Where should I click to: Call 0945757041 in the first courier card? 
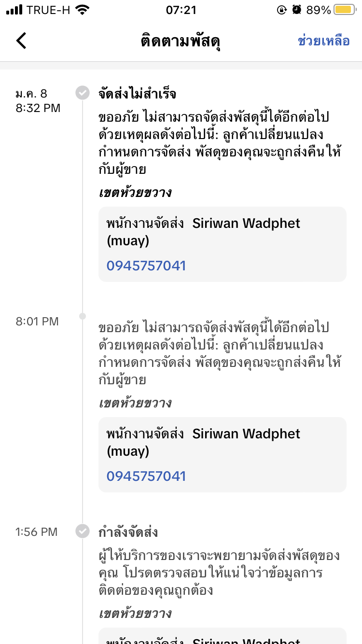(x=146, y=266)
